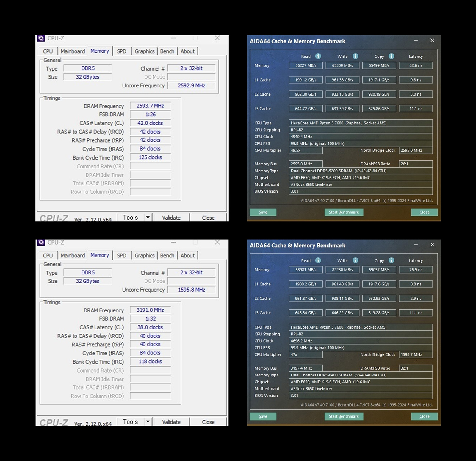
Task: Minimize the top AIDA64 window
Action: 416,40
